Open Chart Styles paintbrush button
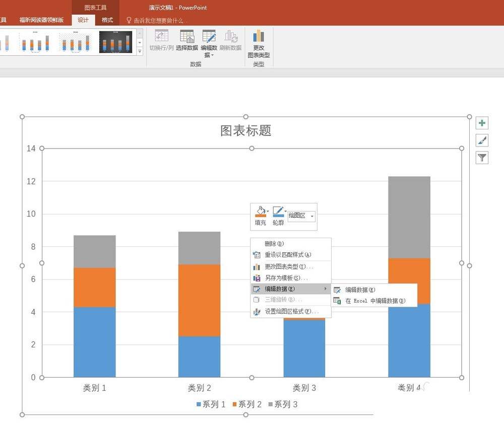This screenshot has height=436, width=504. coord(482,140)
